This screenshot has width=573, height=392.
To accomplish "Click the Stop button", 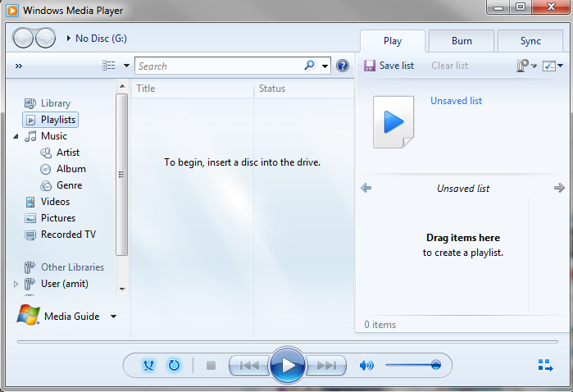I will coord(211,365).
